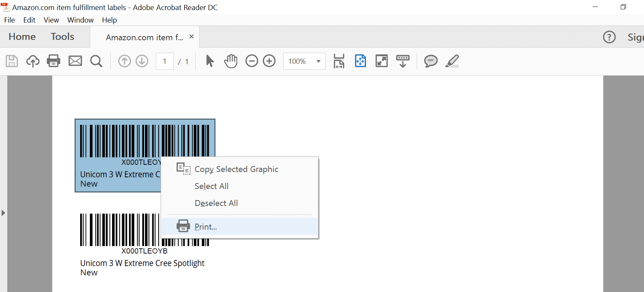Screen dimensions: 644x292
Task: Click the second X000TLEOYB barcode text
Action: [144, 251]
